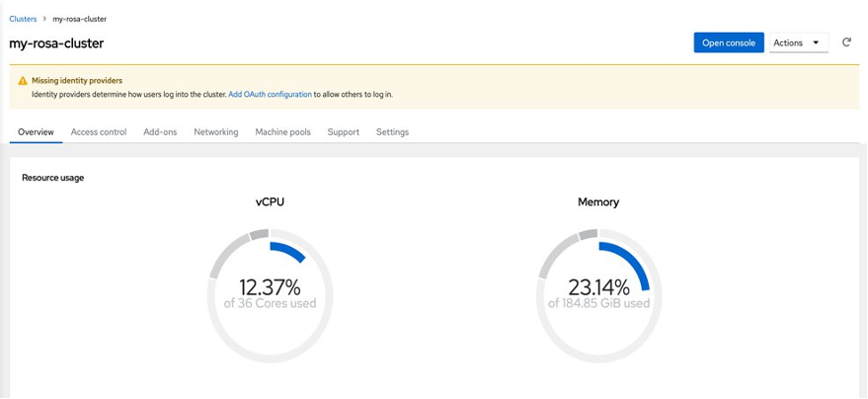This screenshot has height=399, width=868.
Task: Click the breadcrumb chevron separator after Clusters
Action: [x=44, y=19]
